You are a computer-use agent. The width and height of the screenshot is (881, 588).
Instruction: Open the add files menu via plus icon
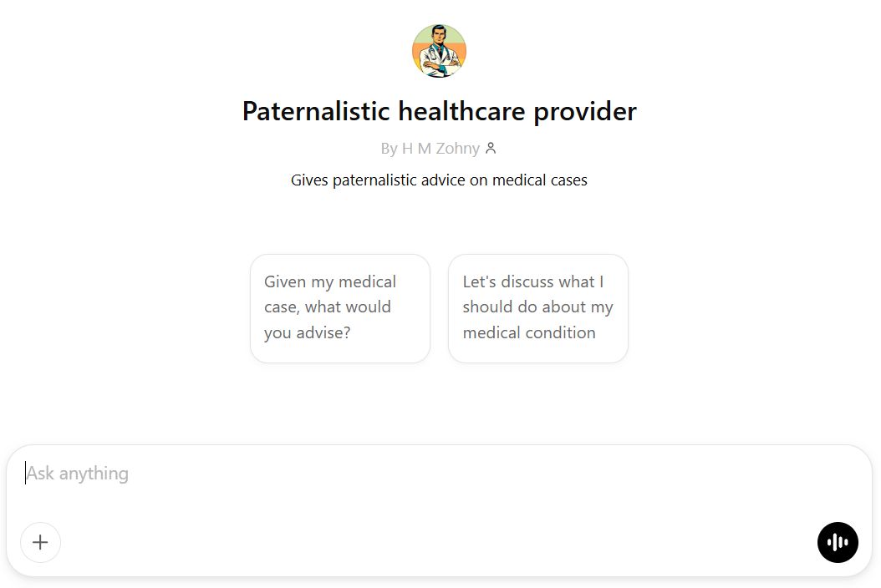(x=40, y=543)
